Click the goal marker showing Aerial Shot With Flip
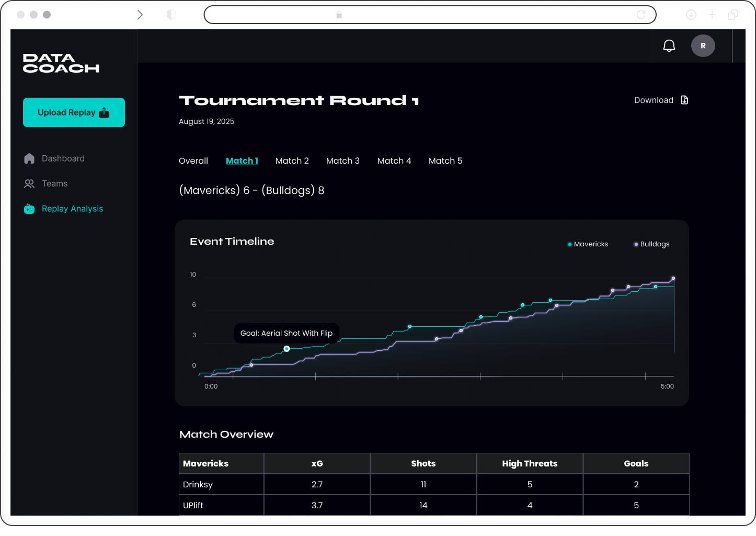The width and height of the screenshot is (756, 536). coord(287,349)
